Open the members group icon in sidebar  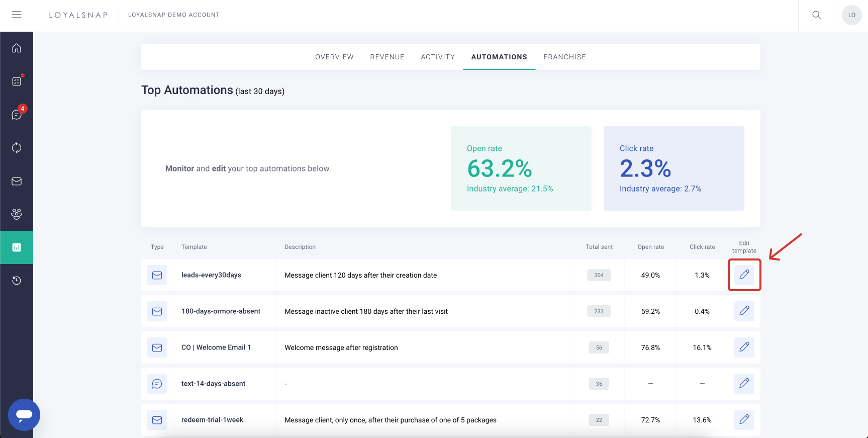click(x=17, y=214)
